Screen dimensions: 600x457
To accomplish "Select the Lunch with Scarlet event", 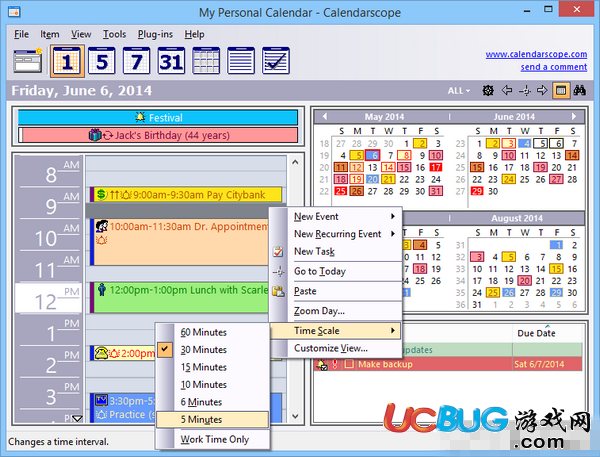I will (180, 297).
